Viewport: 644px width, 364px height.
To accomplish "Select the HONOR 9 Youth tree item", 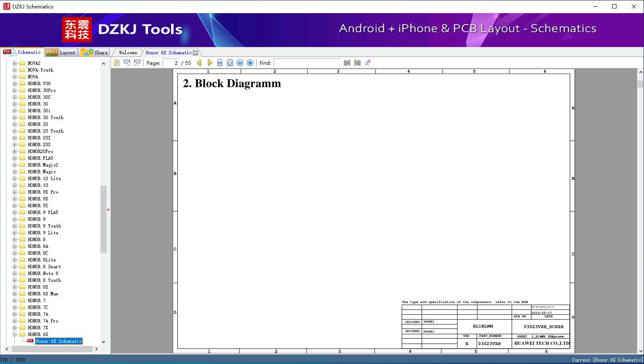I will click(x=44, y=226).
